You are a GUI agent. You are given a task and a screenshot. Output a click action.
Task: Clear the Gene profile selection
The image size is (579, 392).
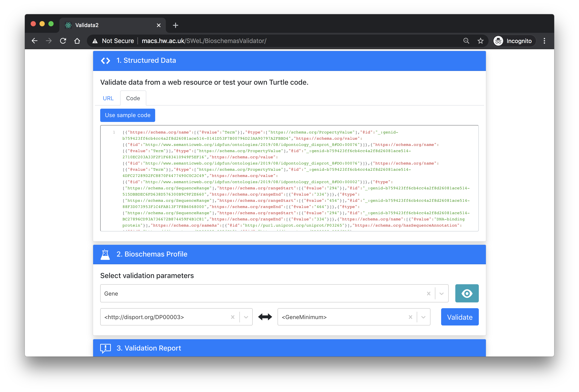tap(428, 294)
